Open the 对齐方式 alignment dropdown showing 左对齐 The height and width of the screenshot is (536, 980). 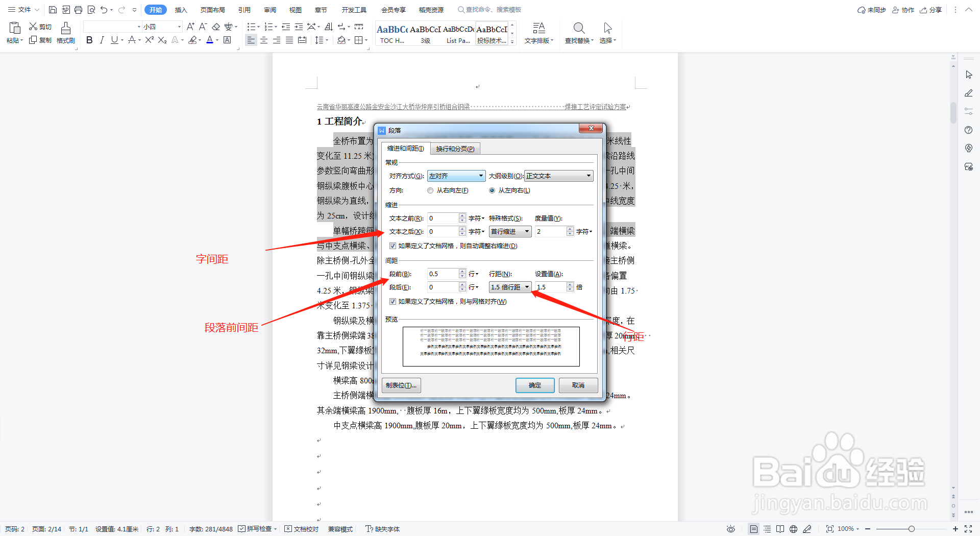tap(456, 176)
